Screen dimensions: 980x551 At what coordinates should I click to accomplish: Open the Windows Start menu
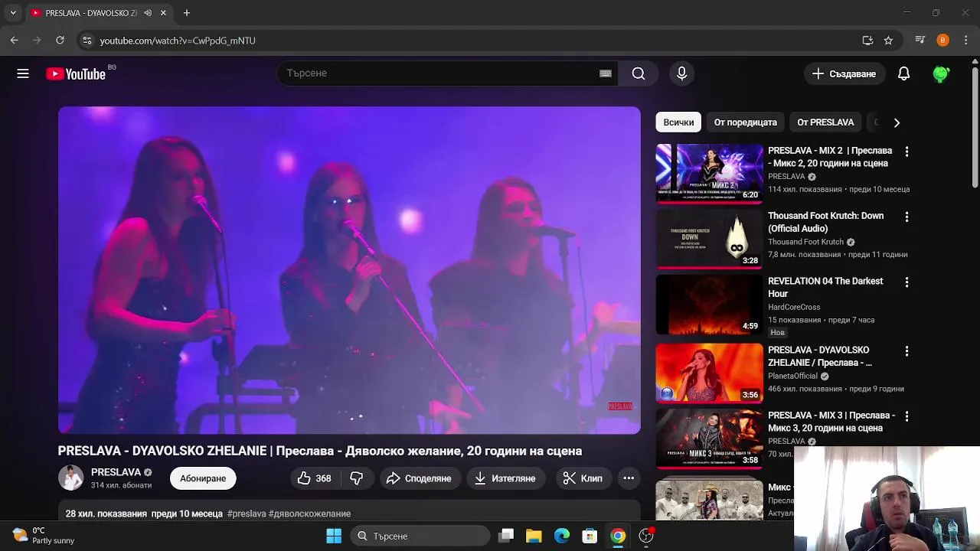(334, 536)
